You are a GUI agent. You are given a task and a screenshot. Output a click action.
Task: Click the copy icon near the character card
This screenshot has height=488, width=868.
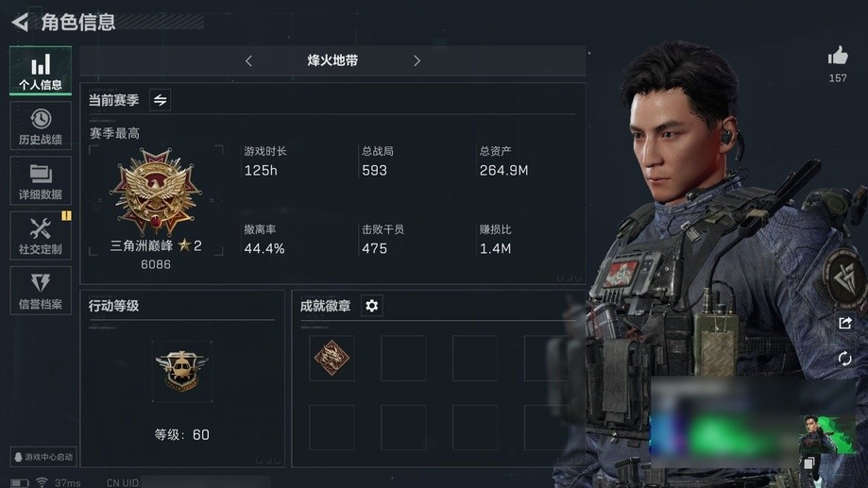pos(808,463)
